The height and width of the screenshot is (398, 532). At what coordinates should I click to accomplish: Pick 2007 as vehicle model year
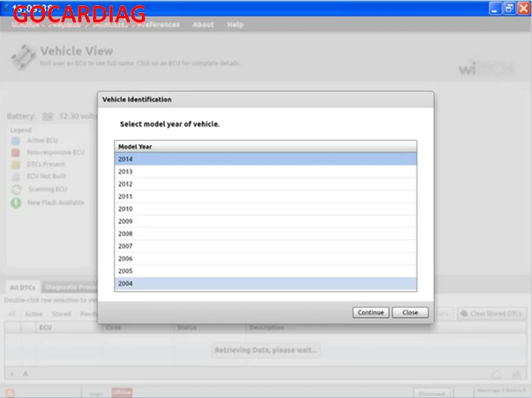[265, 246]
